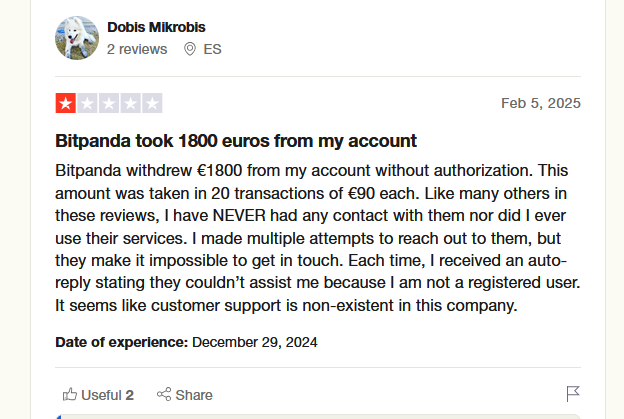
Task: Click the fifth grey rating star
Action: (152, 103)
